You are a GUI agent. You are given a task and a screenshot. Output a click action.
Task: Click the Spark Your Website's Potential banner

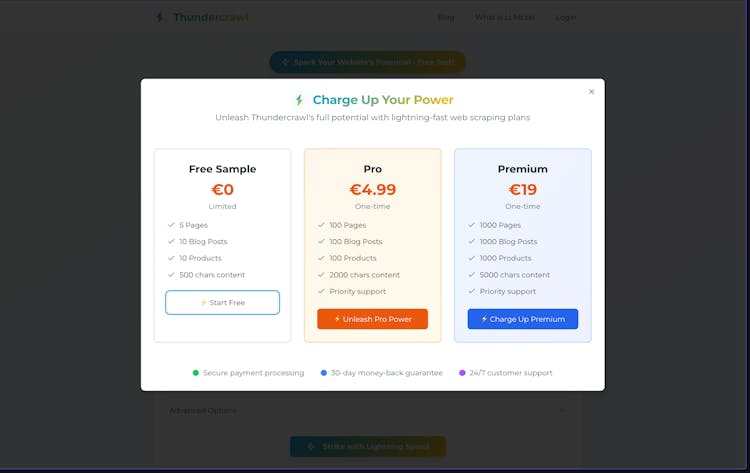click(x=367, y=62)
